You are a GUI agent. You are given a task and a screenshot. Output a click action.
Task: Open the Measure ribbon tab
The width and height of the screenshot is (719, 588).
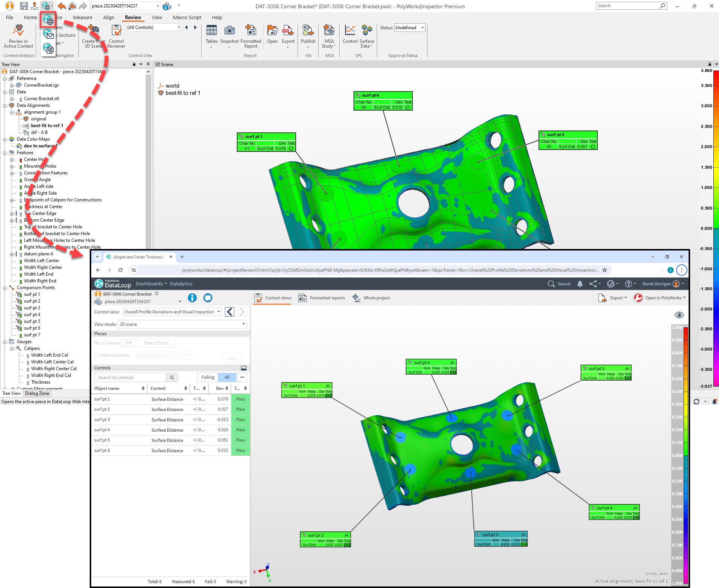(83, 17)
